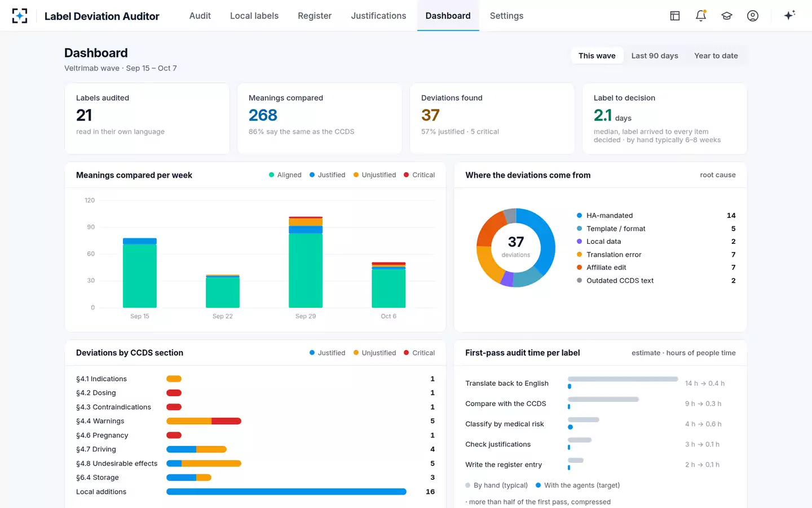812x508 pixels.
Task: Click the §4.7 Driving bar
Action: coord(196,449)
